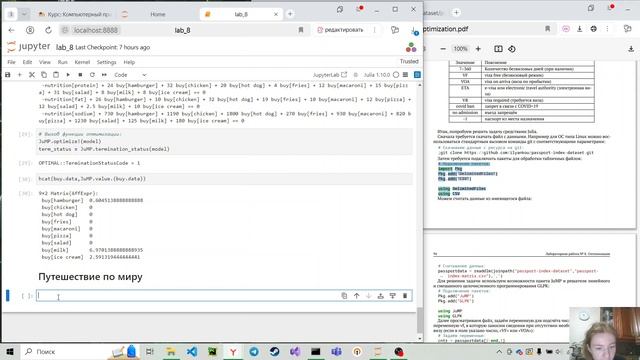Toggle fit to page in PDF viewer
The height and width of the screenshot is (360, 640).
(x=498, y=49)
